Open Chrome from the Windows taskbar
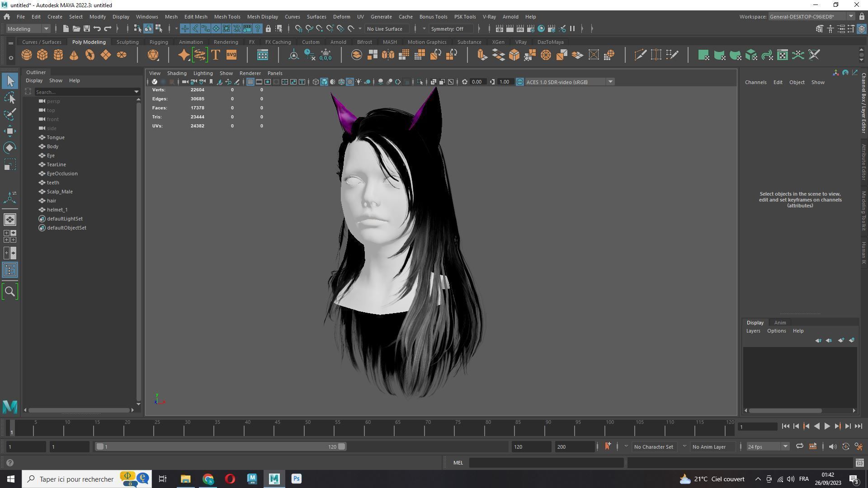The width and height of the screenshot is (868, 488). [208, 479]
